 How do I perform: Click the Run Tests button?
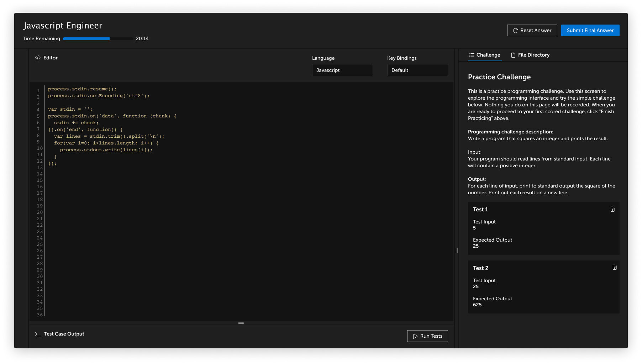pyautogui.click(x=428, y=336)
